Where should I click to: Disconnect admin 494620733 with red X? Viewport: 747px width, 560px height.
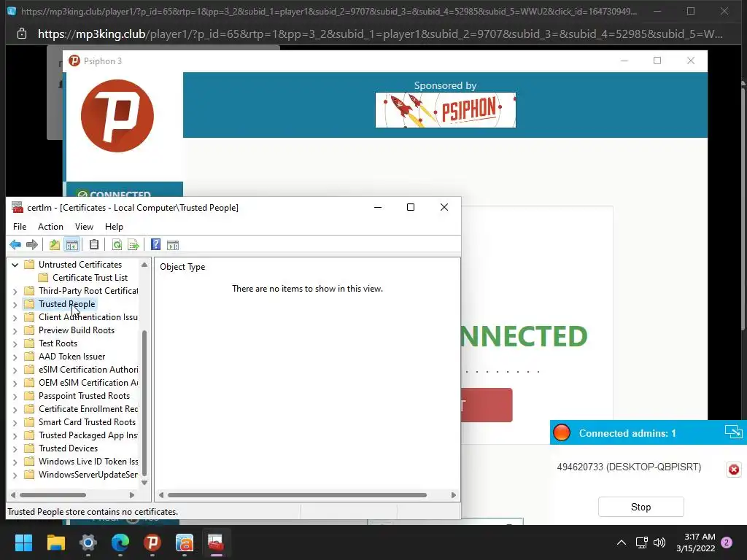click(734, 470)
